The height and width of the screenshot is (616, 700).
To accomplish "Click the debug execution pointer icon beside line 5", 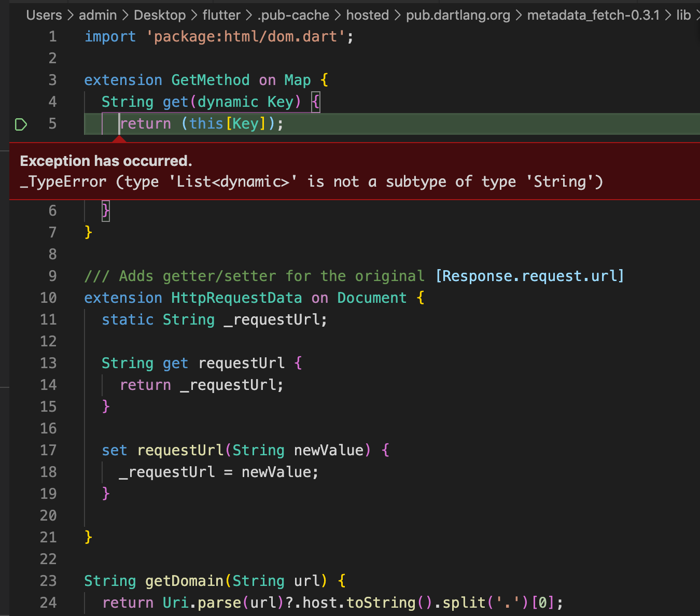I will pyautogui.click(x=21, y=124).
